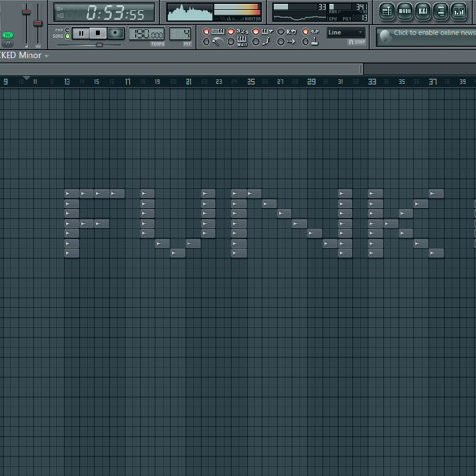
Task: Click the memory and polyphony panel
Action: coord(348,12)
